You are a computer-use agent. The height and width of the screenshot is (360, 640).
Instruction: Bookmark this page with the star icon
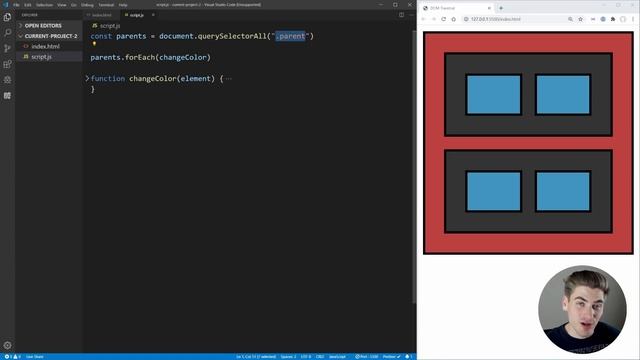coord(580,19)
